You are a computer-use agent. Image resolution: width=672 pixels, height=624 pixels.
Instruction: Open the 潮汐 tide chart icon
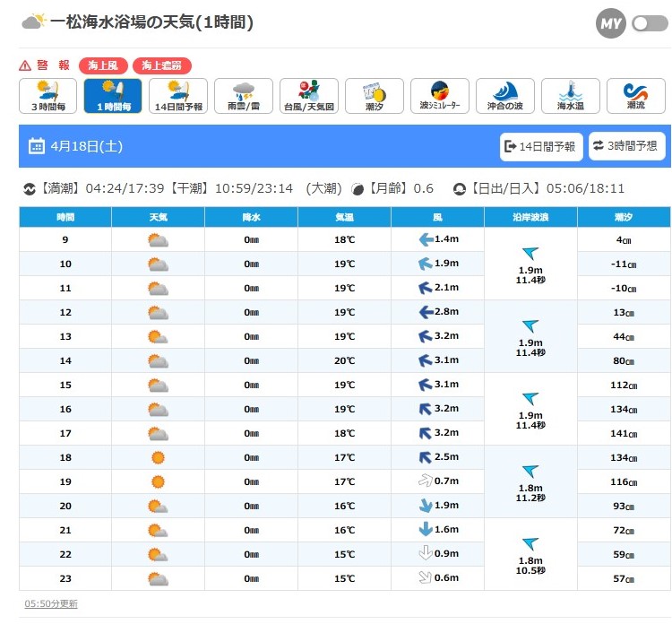coord(374,96)
